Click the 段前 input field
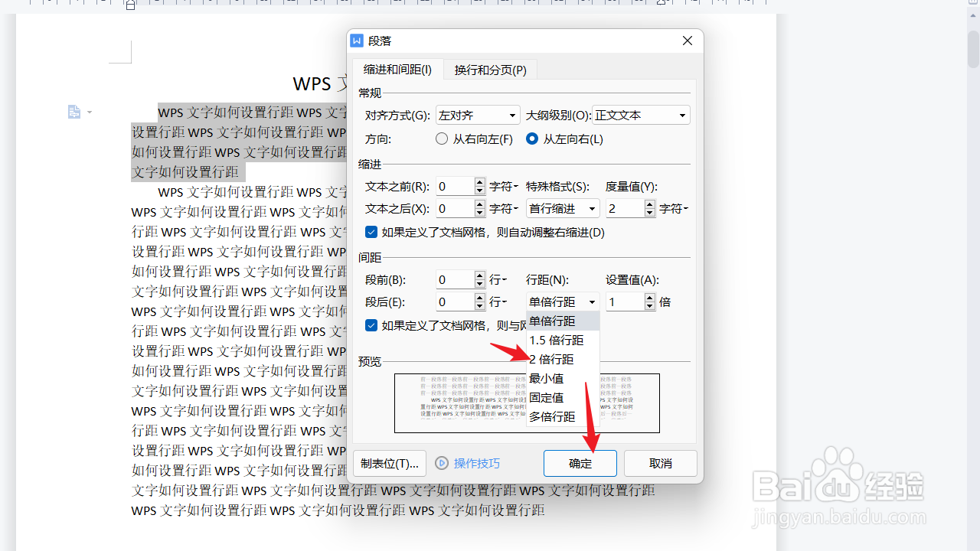 pos(455,279)
